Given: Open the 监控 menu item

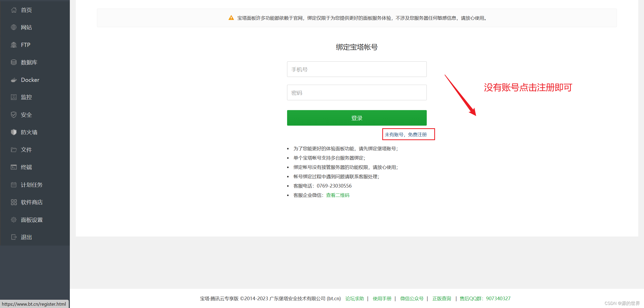Looking at the screenshot, I should pyautogui.click(x=35, y=97).
